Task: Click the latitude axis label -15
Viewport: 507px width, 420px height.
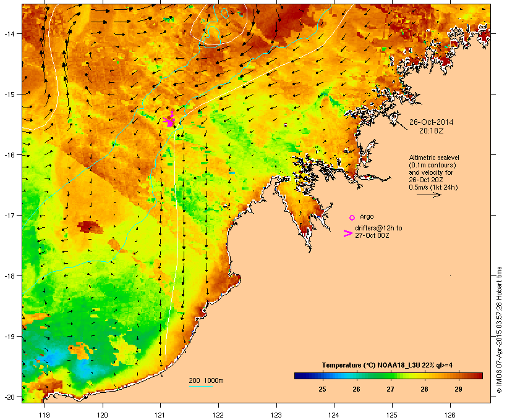Action: (x=9, y=94)
